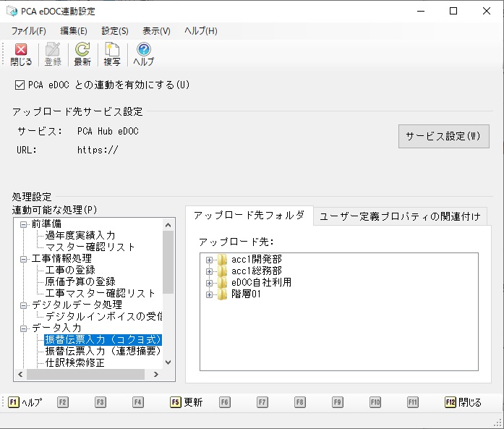Collapse the 工事情報処理 tree node

(x=23, y=259)
